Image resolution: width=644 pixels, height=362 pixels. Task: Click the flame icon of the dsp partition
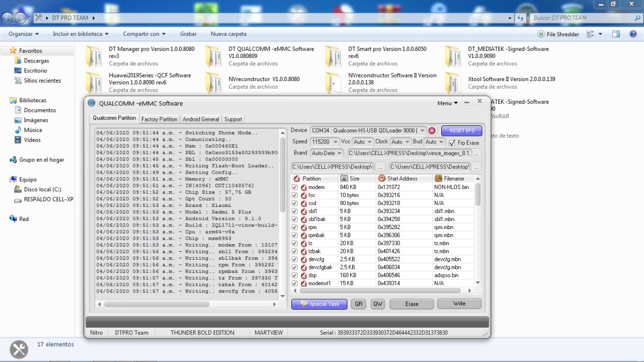click(x=303, y=276)
